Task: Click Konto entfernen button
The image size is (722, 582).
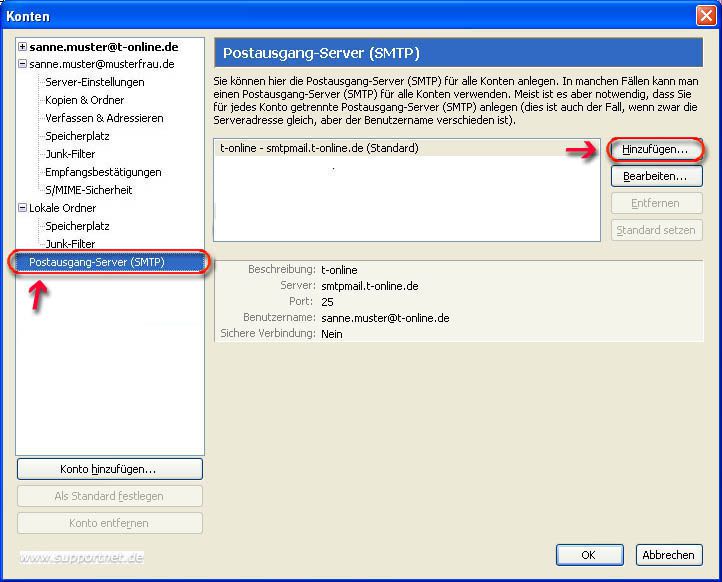Action: 110,523
